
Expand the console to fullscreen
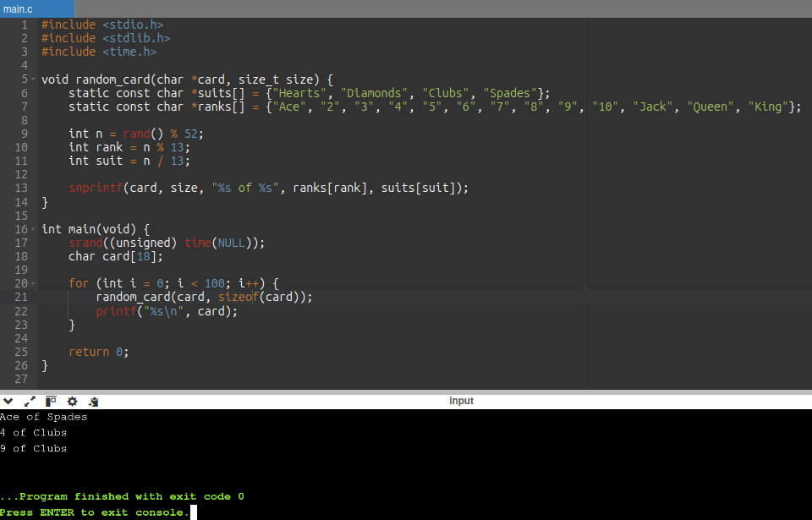click(x=30, y=401)
